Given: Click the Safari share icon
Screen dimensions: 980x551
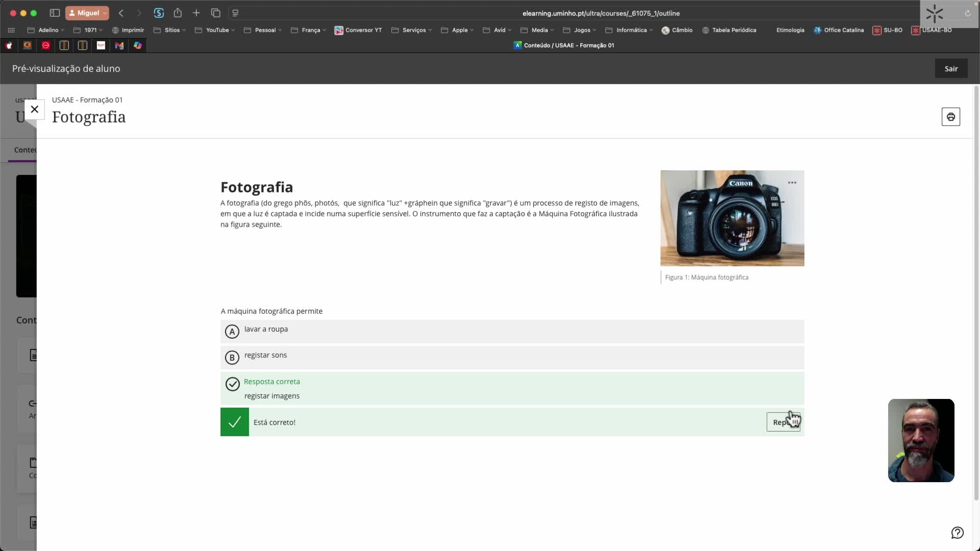Looking at the screenshot, I should click(x=178, y=13).
